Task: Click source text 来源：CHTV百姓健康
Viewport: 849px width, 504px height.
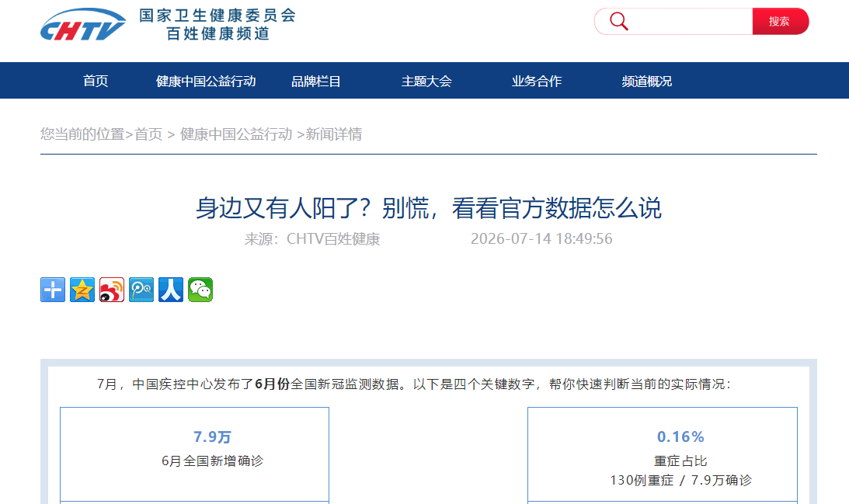Action: coord(312,238)
